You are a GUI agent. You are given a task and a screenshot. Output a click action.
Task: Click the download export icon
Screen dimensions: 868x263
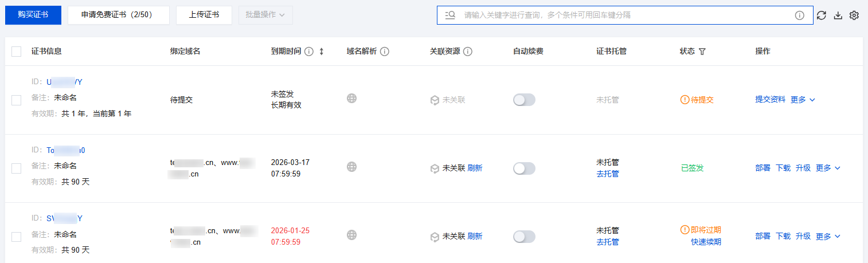(x=838, y=15)
